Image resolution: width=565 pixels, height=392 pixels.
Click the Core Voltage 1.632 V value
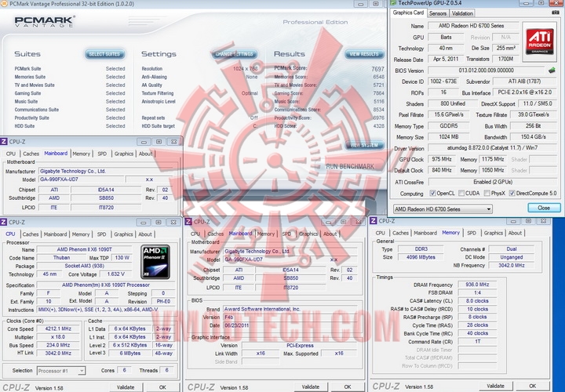[x=116, y=274]
